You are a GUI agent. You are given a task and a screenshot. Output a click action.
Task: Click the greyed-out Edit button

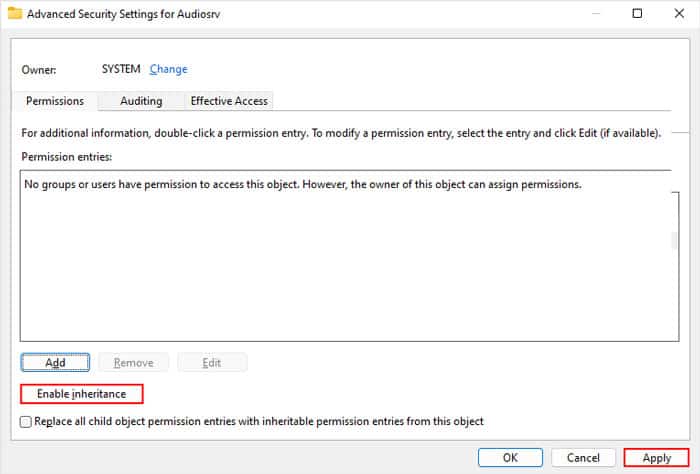pyautogui.click(x=212, y=362)
